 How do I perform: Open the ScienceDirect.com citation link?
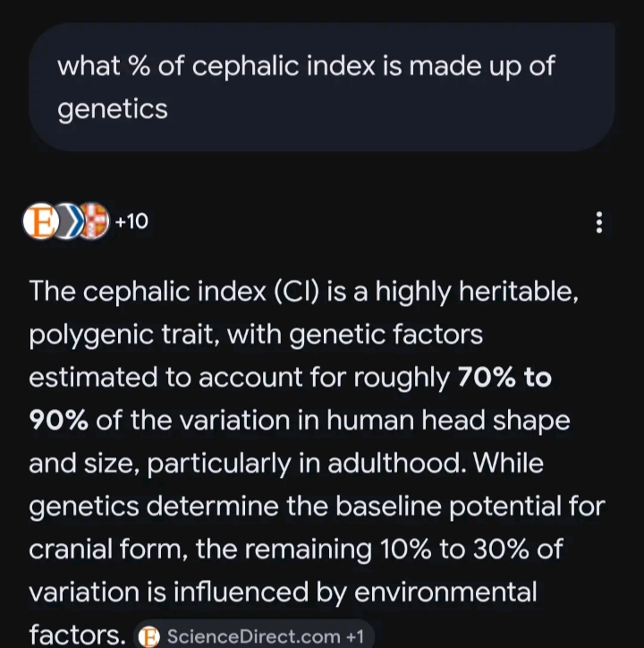click(x=253, y=636)
